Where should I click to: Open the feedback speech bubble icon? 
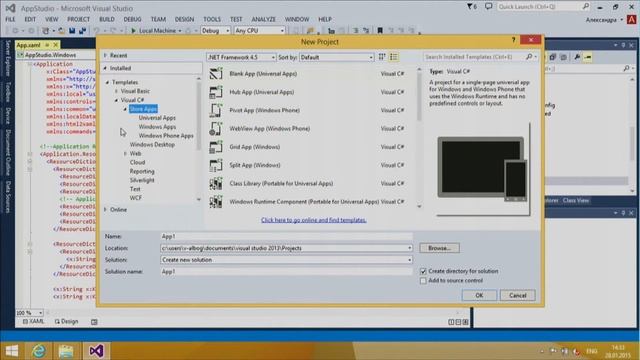point(488,7)
